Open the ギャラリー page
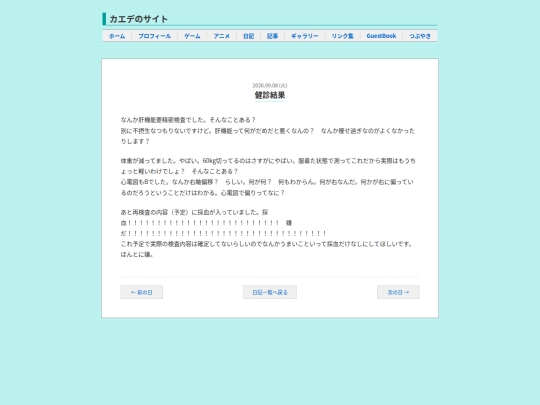The height and width of the screenshot is (405, 540). 305,36
